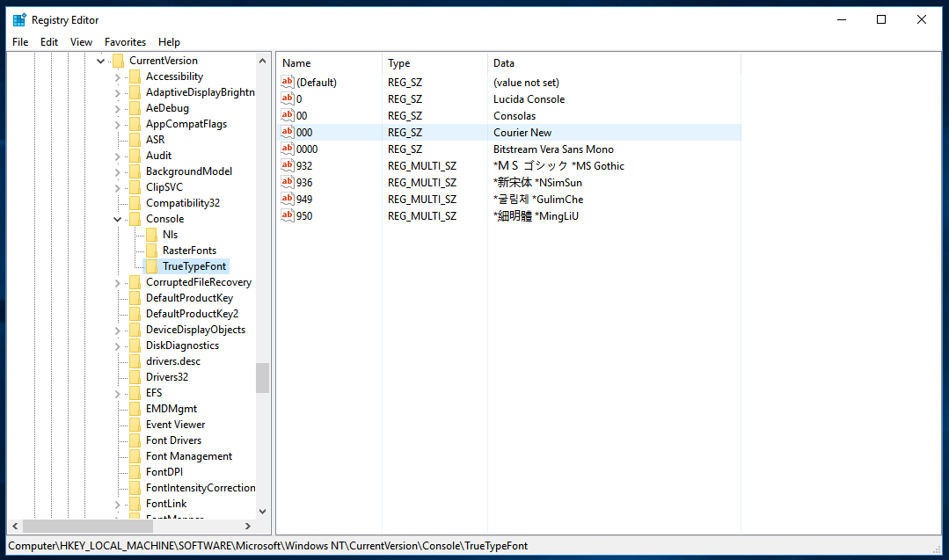Sort values by the Name column header
Image resolution: width=949 pixels, height=560 pixels.
tap(329, 63)
